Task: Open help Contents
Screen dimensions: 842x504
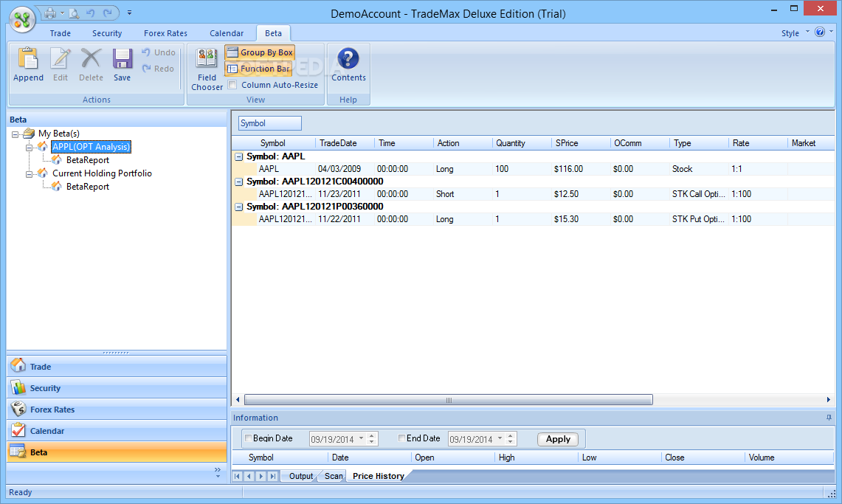Action: pos(348,64)
